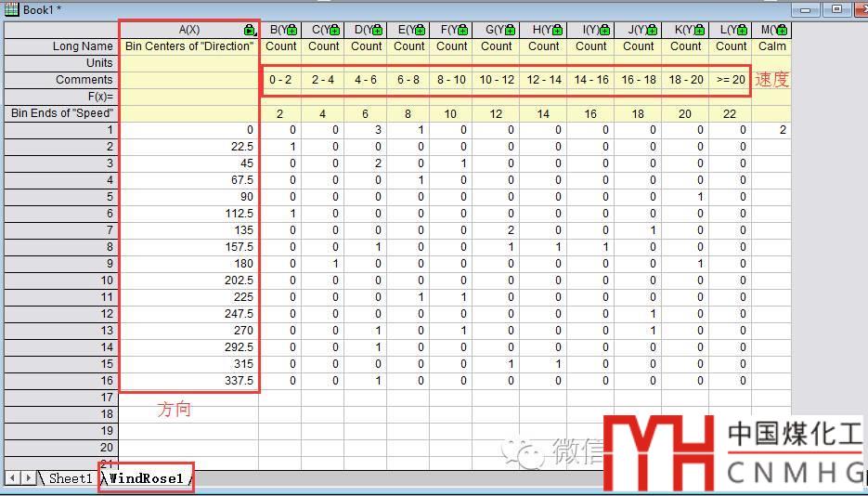This screenshot has width=868, height=496.
Task: Minimize the Book1 workbook window
Action: [x=805, y=9]
